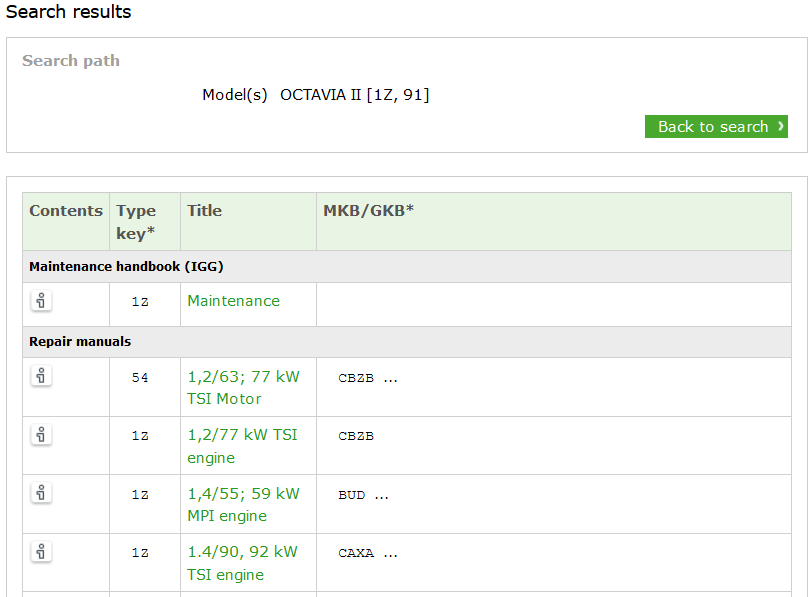Select the Search results page title

[x=68, y=11]
